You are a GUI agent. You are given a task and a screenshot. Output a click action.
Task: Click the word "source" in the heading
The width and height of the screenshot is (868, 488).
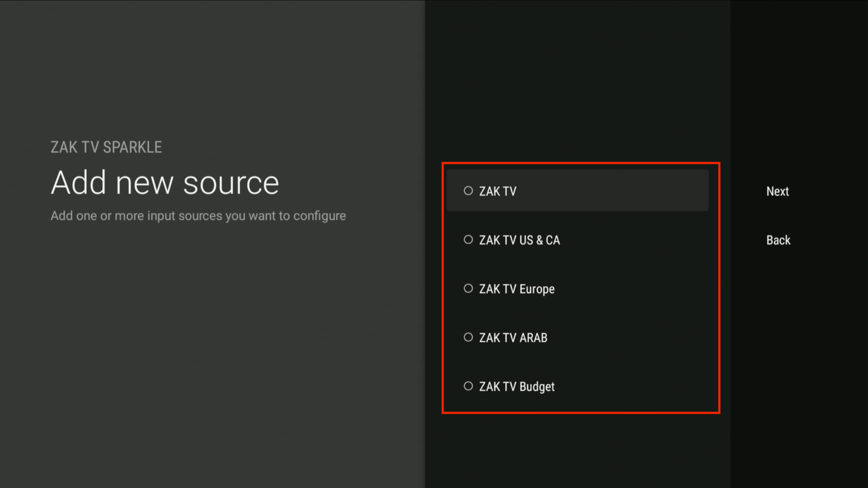point(231,184)
